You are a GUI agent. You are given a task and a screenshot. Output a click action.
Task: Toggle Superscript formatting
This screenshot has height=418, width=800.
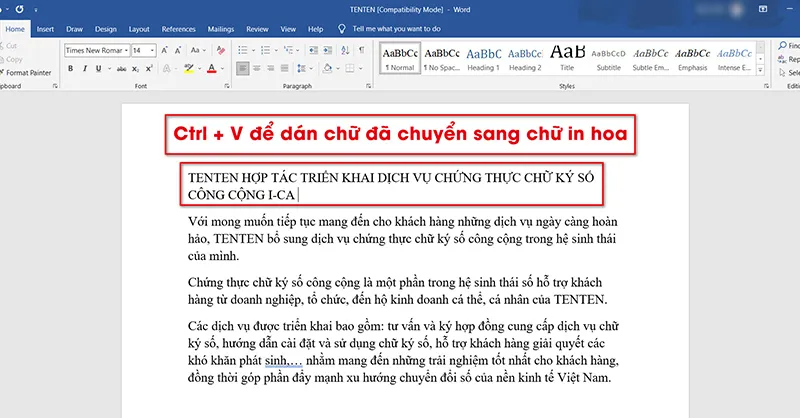149,68
